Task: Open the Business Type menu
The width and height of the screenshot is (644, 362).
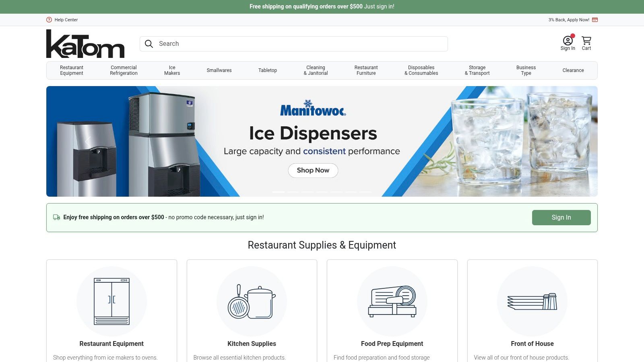Action: click(526, 70)
